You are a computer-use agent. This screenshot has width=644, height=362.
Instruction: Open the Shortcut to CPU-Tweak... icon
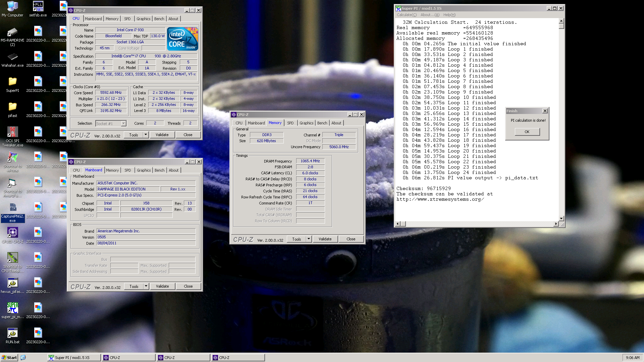click(12, 262)
